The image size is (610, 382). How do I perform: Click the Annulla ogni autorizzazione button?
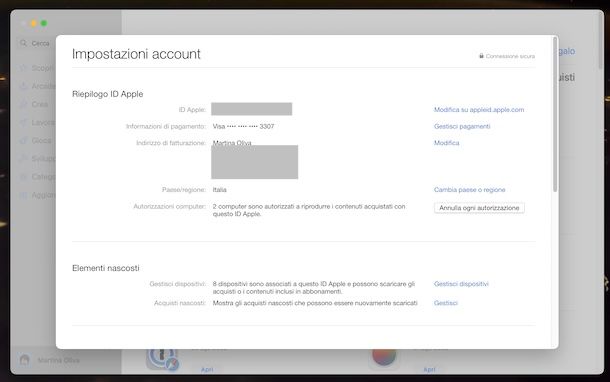tap(479, 208)
